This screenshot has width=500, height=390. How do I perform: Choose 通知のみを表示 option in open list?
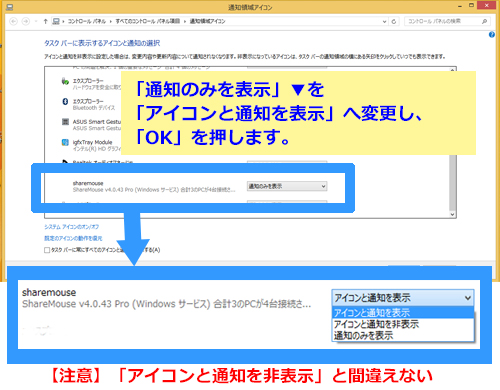click(403, 335)
